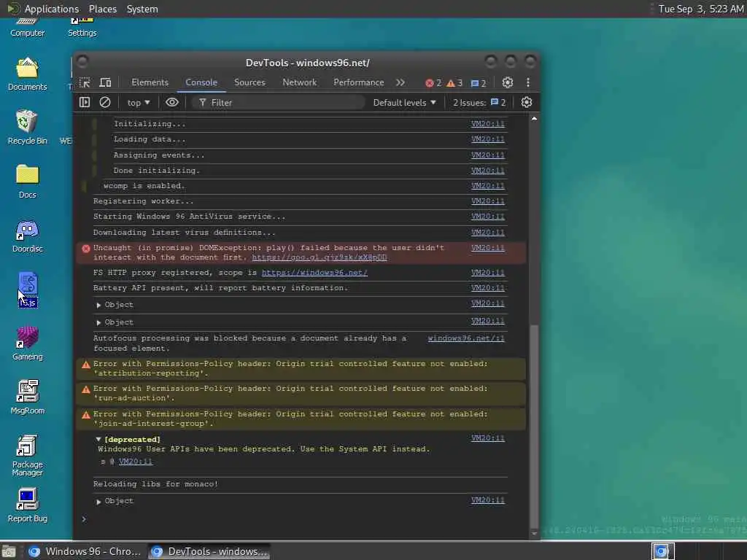Viewport: 747px width, 560px height.
Task: Open the Sources tab
Action: click(x=249, y=82)
